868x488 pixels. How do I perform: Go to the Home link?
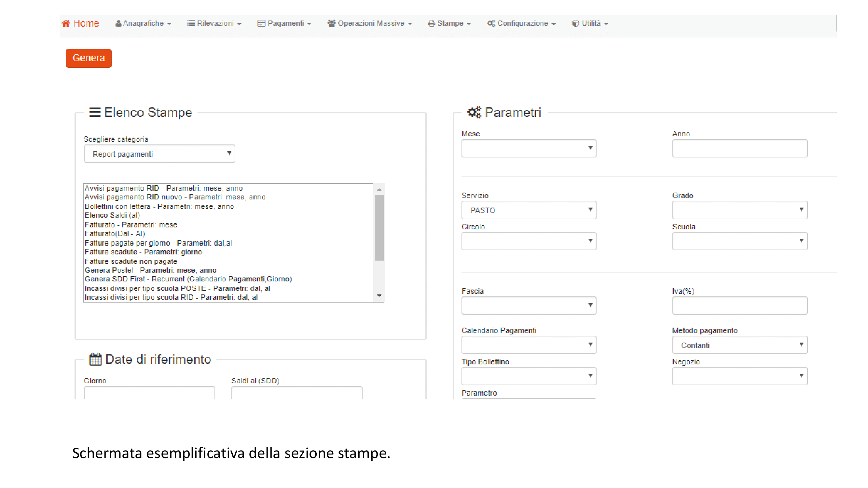(80, 23)
